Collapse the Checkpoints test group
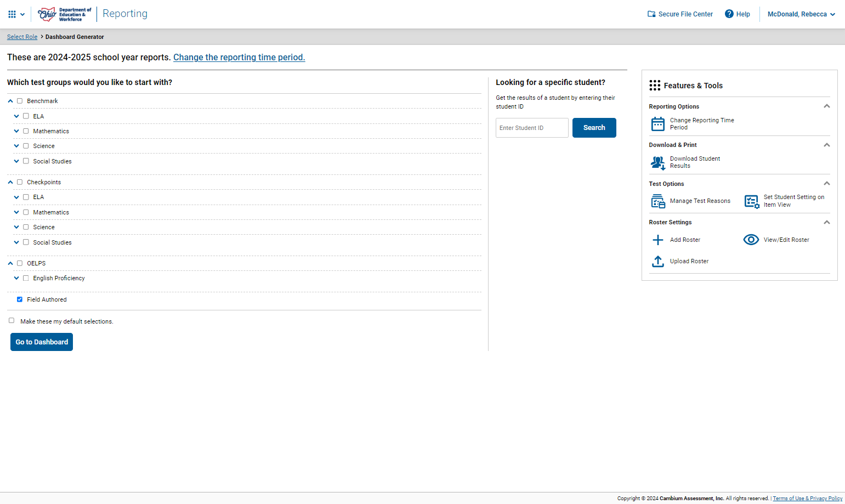 point(10,182)
